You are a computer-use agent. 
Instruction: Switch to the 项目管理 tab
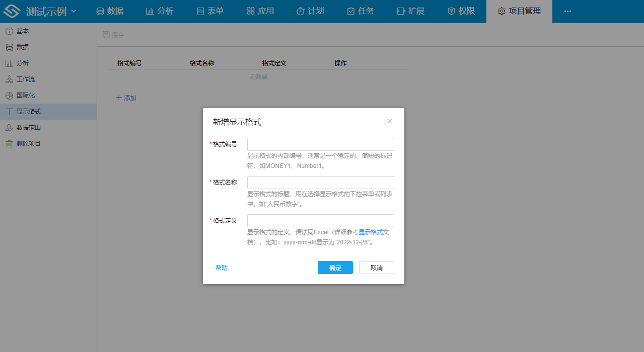point(519,11)
